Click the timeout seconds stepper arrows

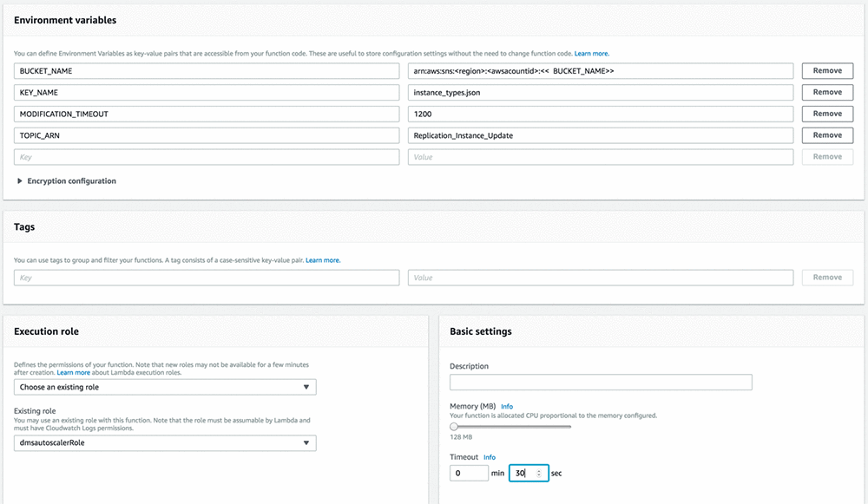point(539,474)
